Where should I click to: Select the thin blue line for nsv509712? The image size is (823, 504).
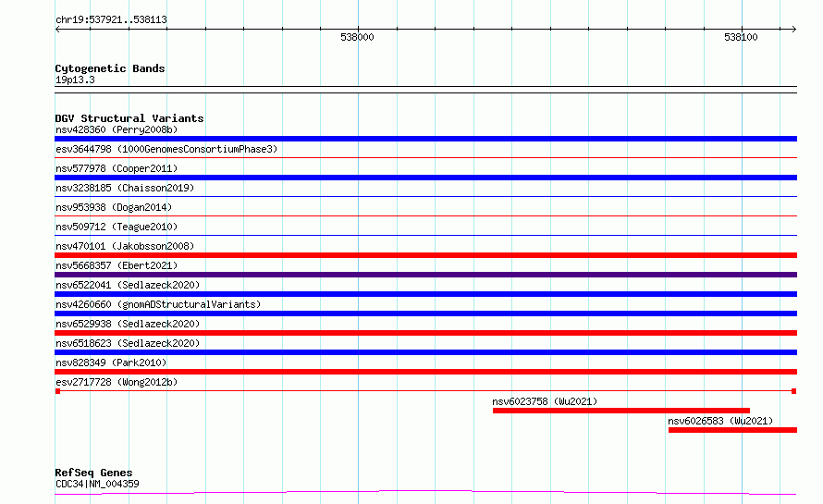point(425,235)
